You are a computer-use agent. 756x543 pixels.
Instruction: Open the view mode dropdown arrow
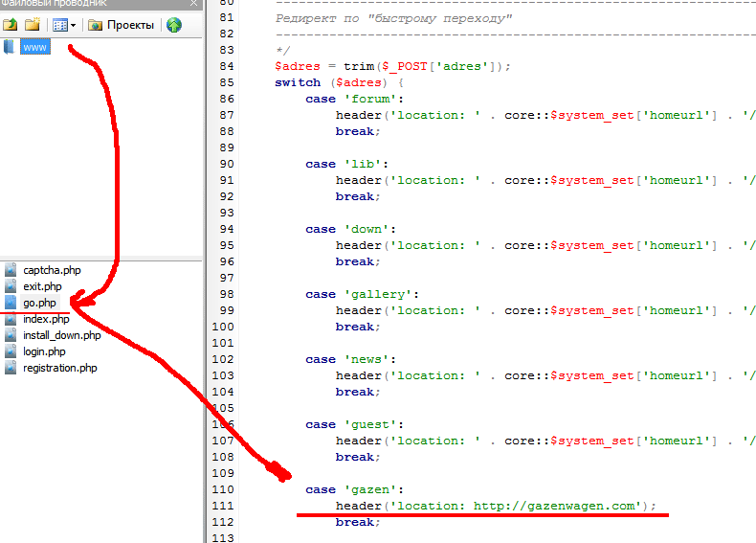73,25
